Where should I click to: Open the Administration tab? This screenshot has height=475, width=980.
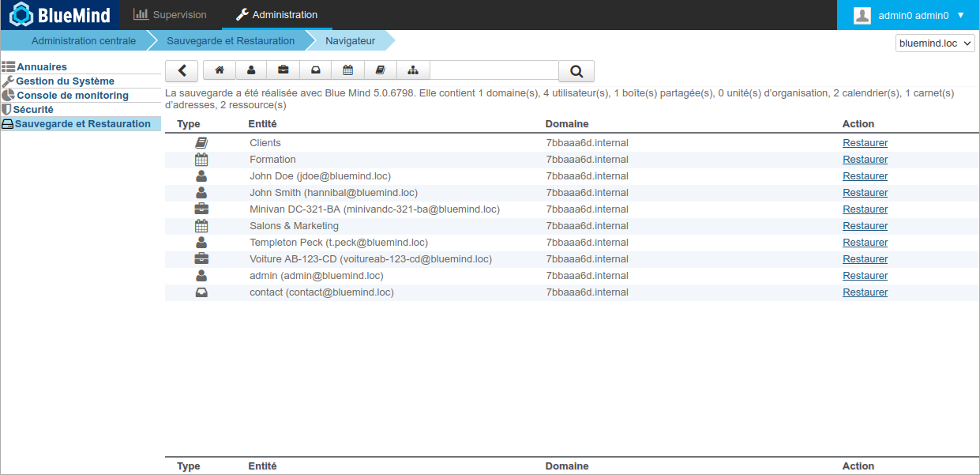click(x=277, y=15)
